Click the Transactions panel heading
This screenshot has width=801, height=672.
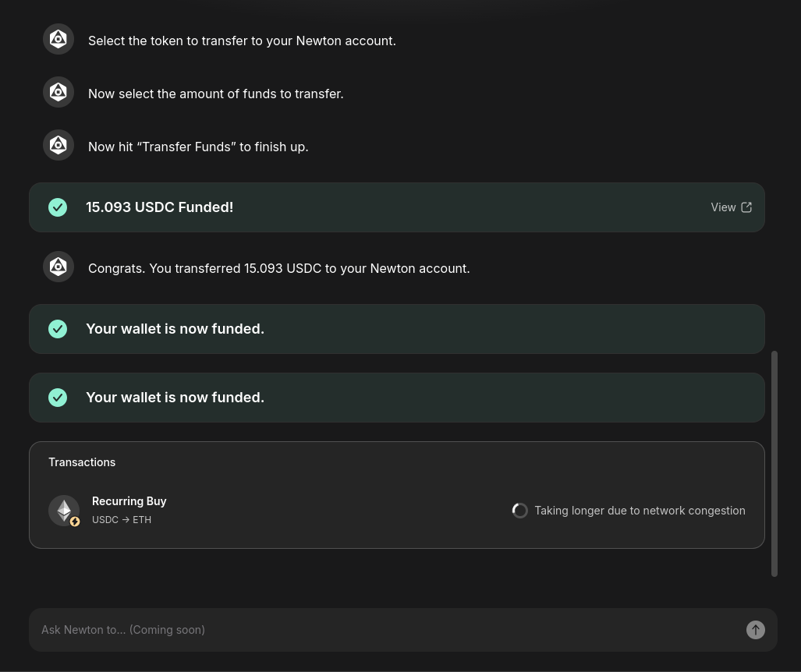click(x=82, y=462)
